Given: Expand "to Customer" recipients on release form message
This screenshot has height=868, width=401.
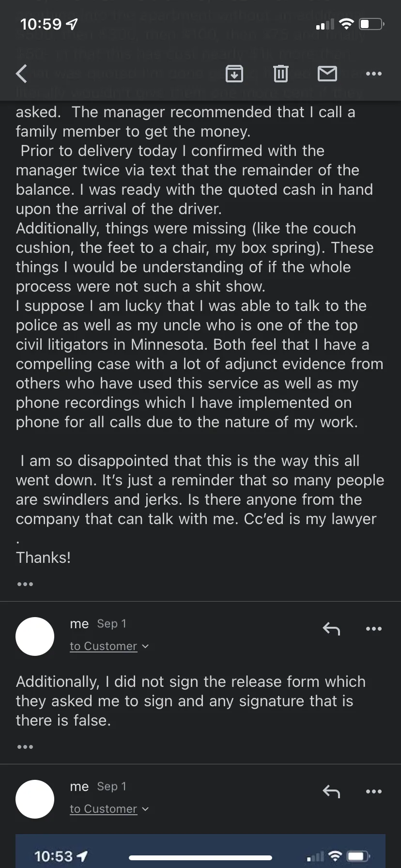Looking at the screenshot, I should click(x=109, y=646).
